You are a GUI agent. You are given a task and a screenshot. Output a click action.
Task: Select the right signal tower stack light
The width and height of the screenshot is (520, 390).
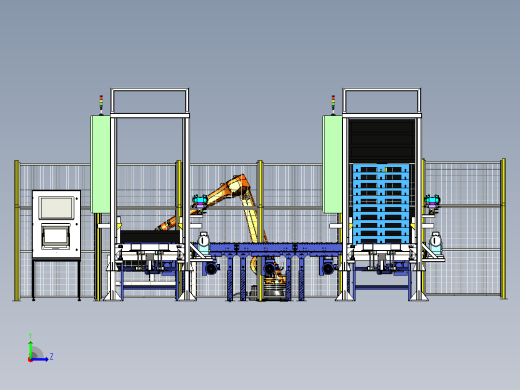pos(333,105)
